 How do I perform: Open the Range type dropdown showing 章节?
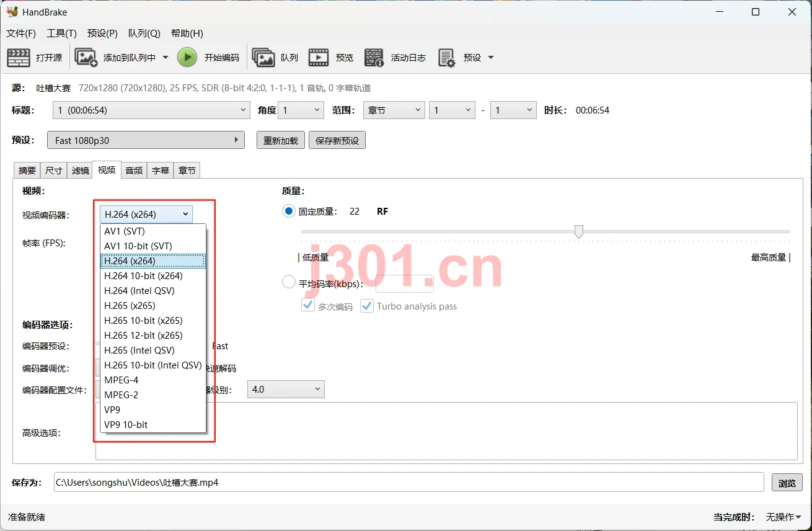click(x=394, y=110)
